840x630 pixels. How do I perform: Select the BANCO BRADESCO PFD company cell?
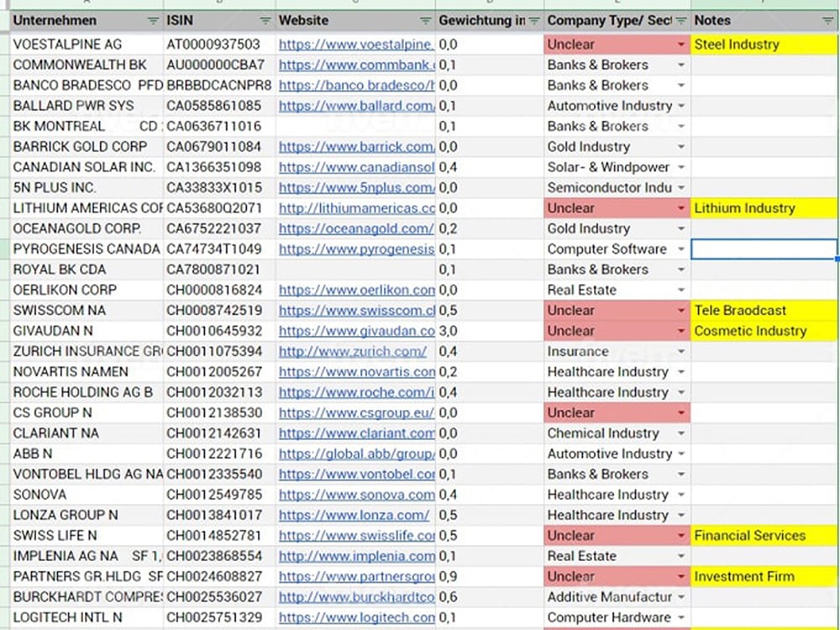[87, 85]
